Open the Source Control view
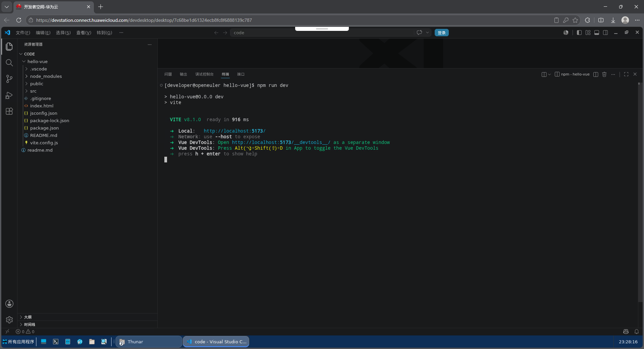 click(9, 79)
